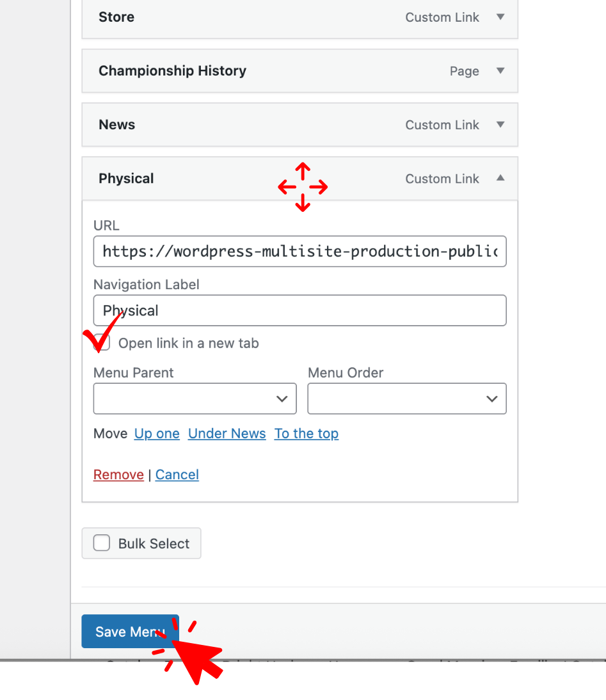Move item Up one
This screenshot has height=700, width=606.
click(x=157, y=434)
